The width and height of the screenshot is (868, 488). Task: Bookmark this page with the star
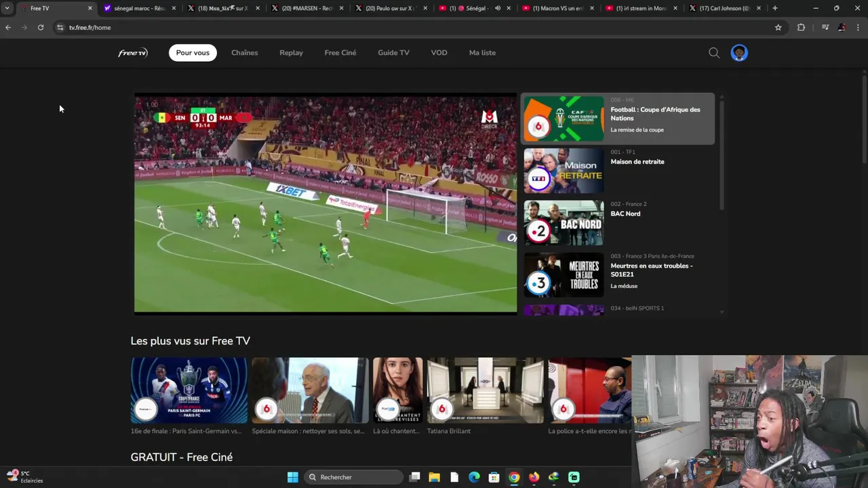(x=778, y=28)
